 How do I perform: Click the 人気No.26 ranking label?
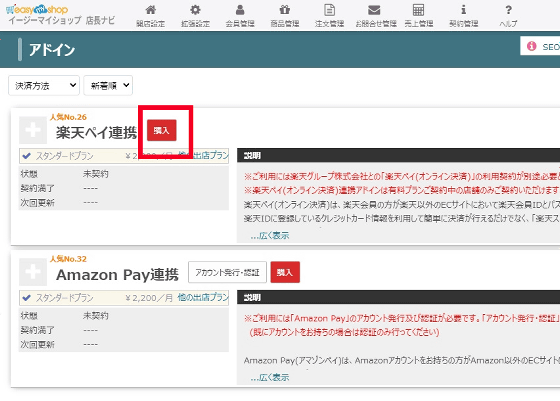point(68,117)
